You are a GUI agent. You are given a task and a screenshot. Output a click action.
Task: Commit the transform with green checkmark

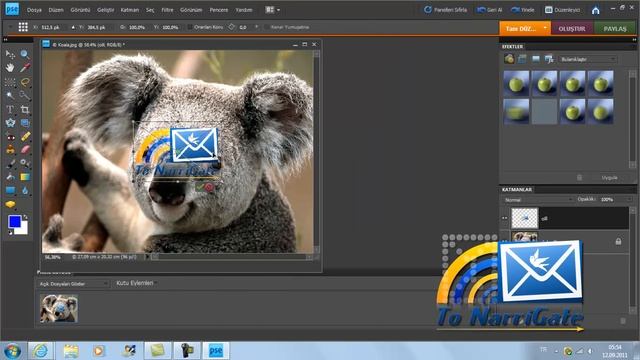click(x=200, y=187)
